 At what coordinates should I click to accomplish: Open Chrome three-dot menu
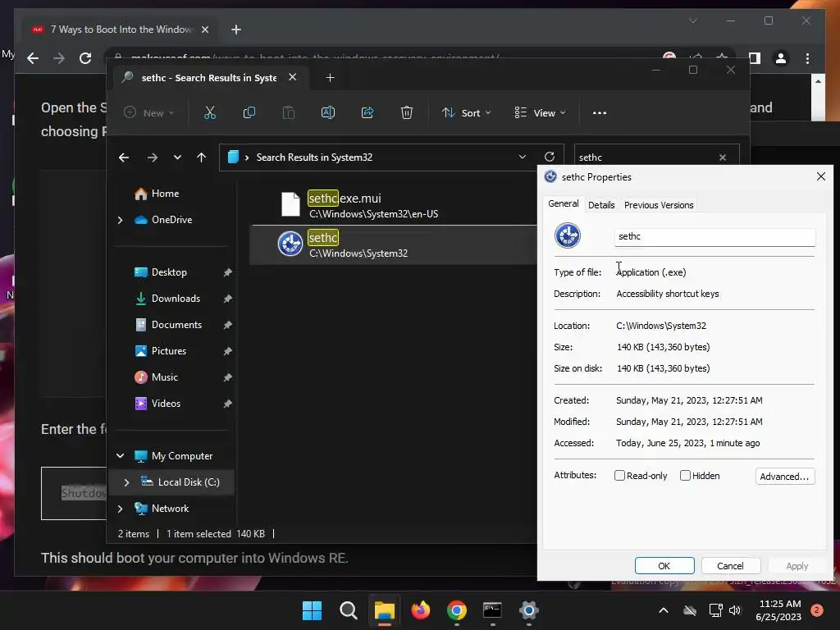807,58
